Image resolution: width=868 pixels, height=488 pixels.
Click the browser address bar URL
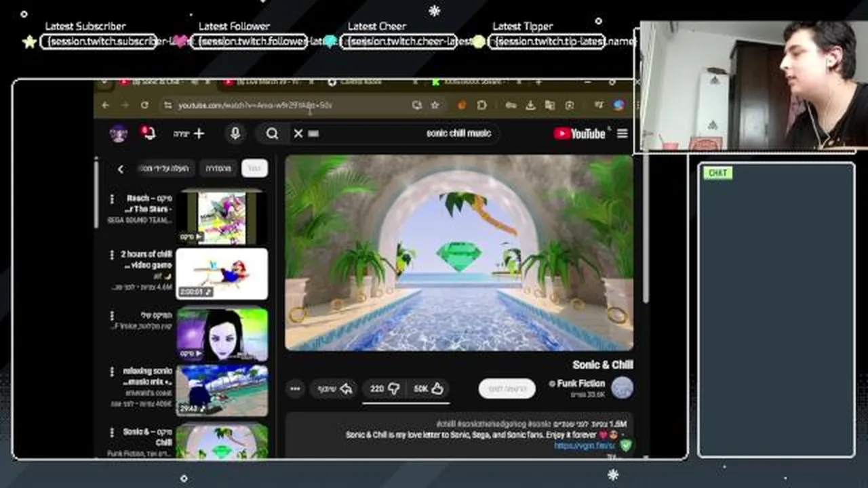[255, 105]
